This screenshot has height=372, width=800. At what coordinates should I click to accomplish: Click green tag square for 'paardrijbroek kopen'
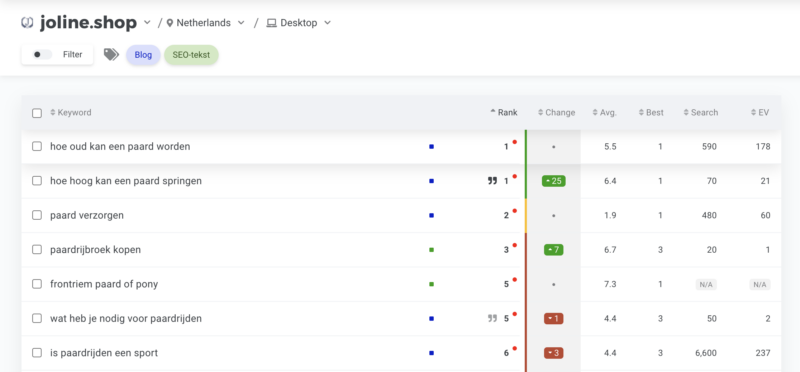click(x=432, y=250)
